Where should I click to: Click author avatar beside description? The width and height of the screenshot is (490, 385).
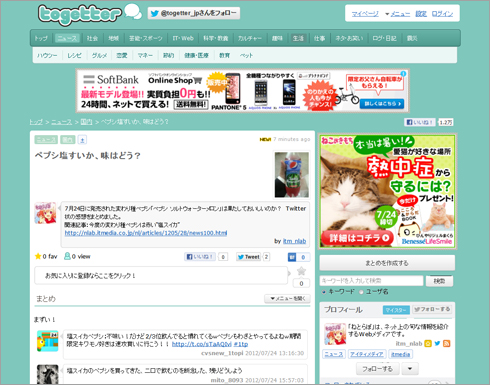coord(45,213)
